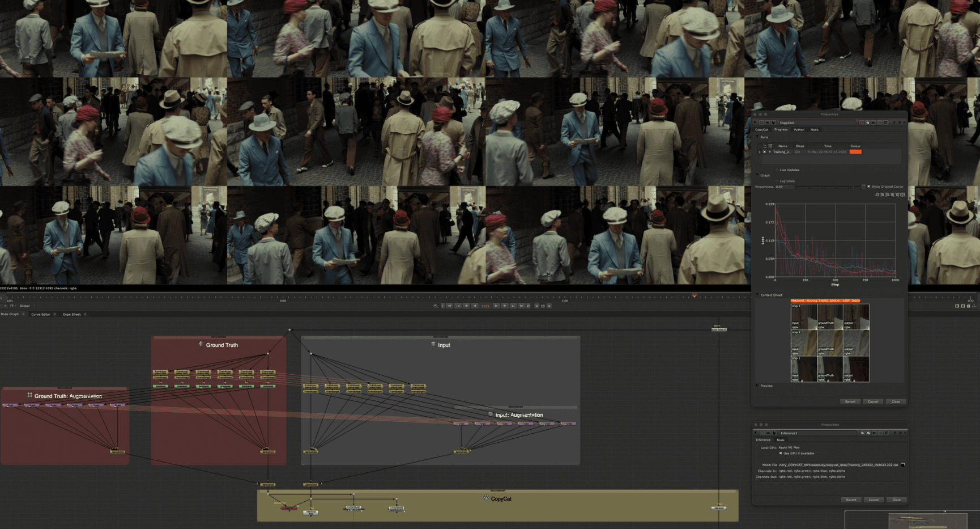Click the undo icon in Inference1 header
Image resolution: width=980 pixels, height=529 pixels.
point(874,433)
